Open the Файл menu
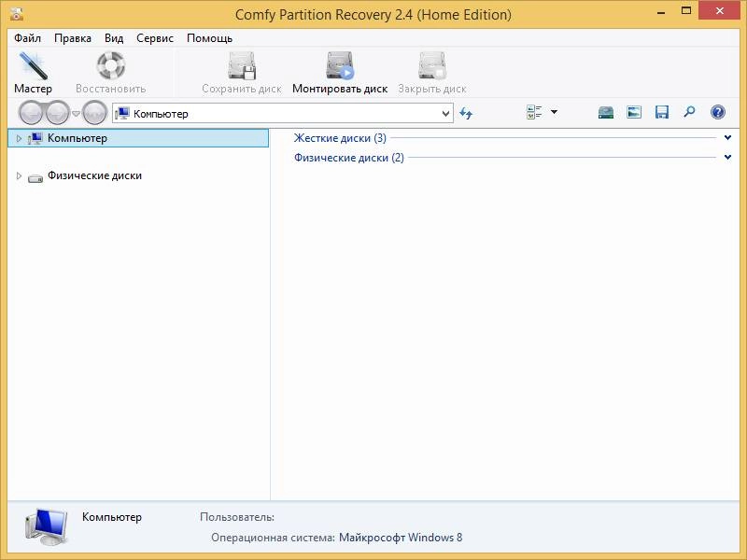 (x=27, y=38)
